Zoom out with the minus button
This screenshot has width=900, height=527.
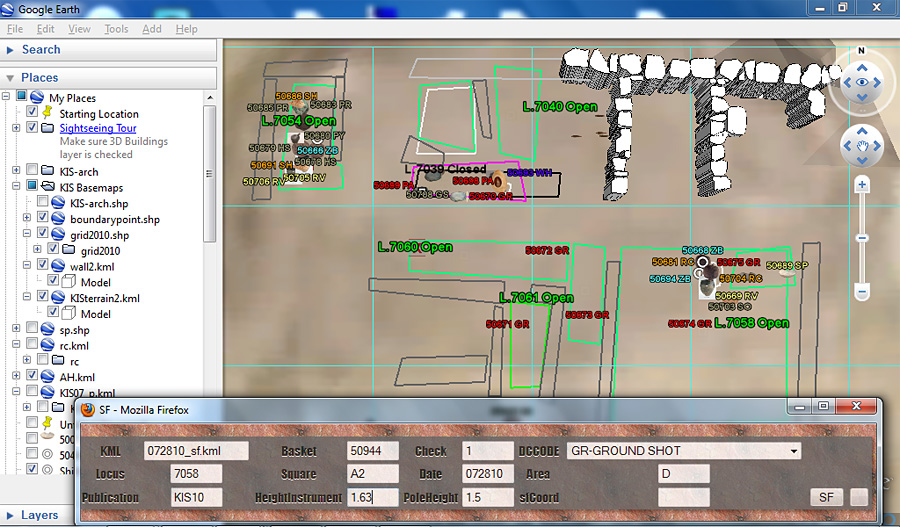pyautogui.click(x=862, y=292)
